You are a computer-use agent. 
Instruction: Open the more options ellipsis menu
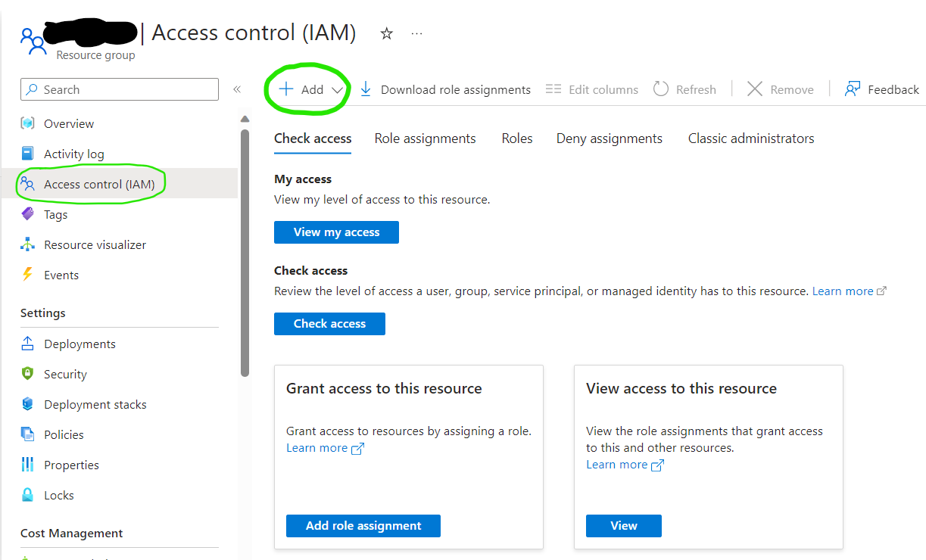point(416,34)
